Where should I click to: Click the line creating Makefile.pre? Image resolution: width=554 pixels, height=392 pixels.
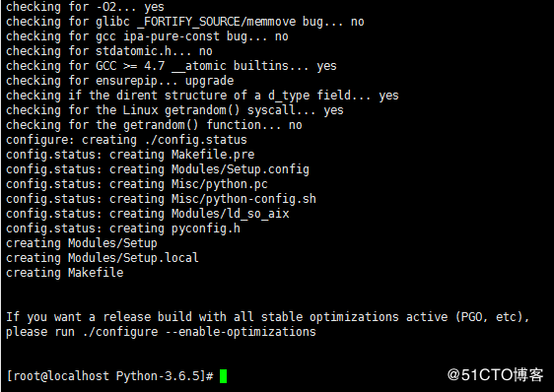click(130, 155)
